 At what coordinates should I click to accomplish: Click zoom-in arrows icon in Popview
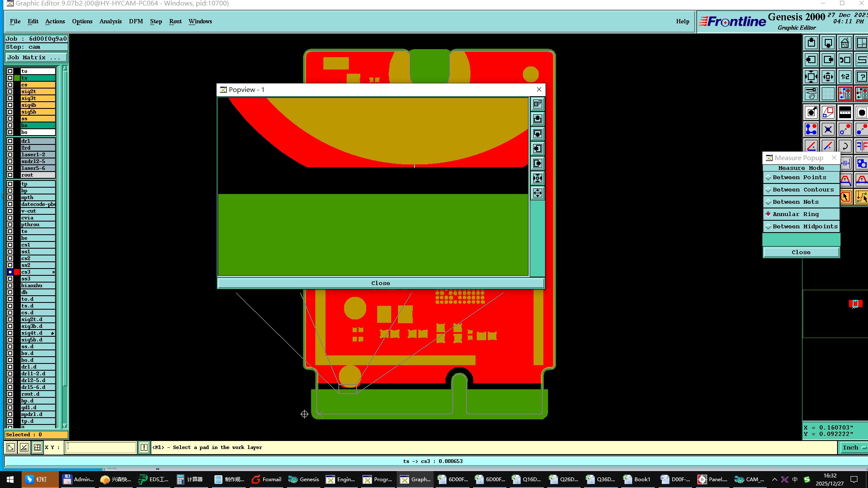tap(537, 178)
